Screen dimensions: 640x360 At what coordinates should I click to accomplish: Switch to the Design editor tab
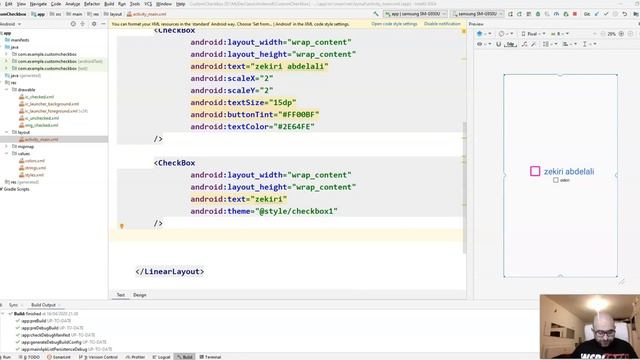(x=140, y=295)
